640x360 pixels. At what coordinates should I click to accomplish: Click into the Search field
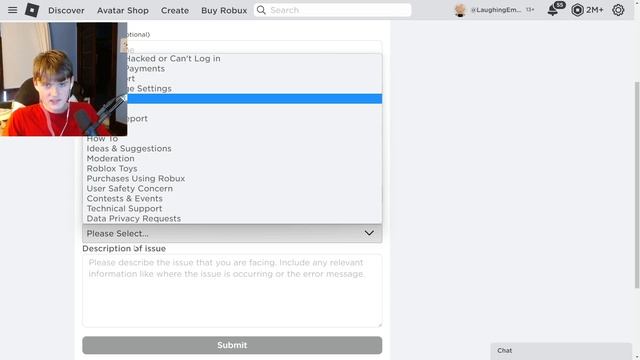pyautogui.click(x=332, y=10)
